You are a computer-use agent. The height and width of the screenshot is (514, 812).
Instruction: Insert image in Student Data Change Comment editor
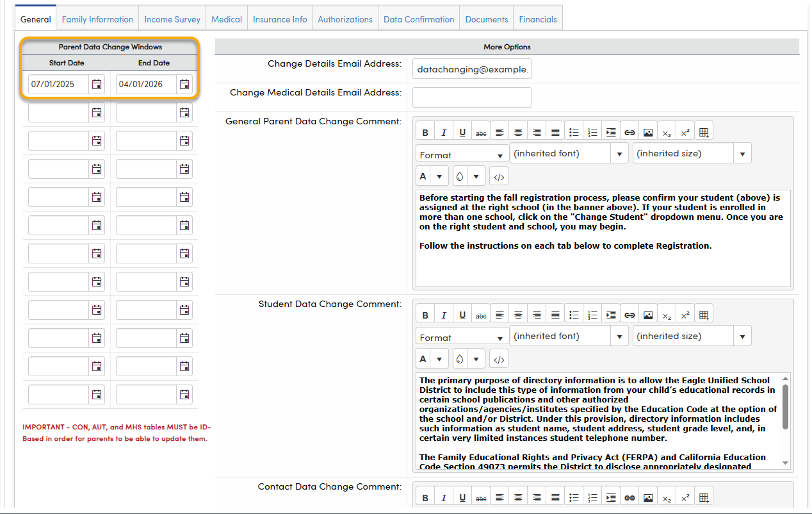point(648,315)
